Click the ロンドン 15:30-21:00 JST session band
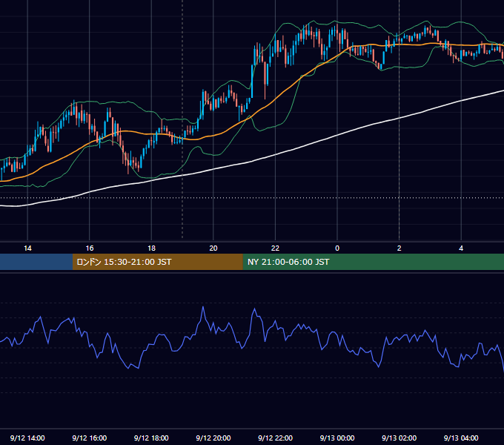 tap(157, 262)
